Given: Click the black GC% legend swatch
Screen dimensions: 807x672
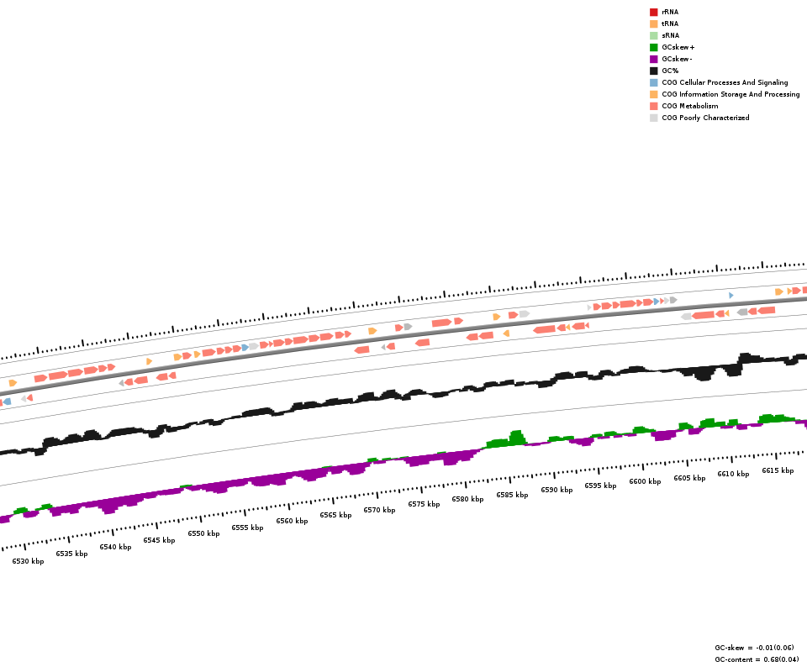Looking at the screenshot, I should [x=653, y=71].
